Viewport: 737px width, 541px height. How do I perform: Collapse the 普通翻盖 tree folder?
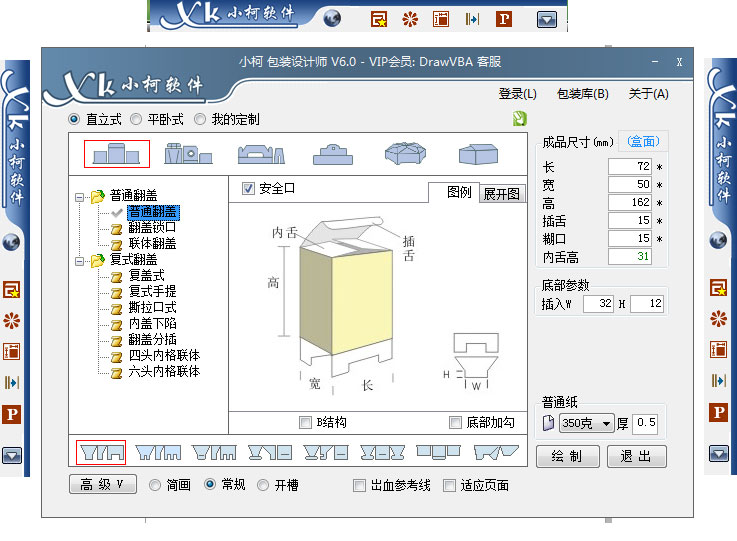[x=79, y=197]
